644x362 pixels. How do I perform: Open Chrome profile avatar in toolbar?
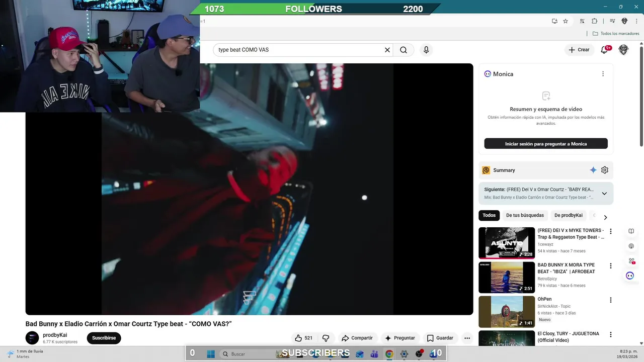624,21
